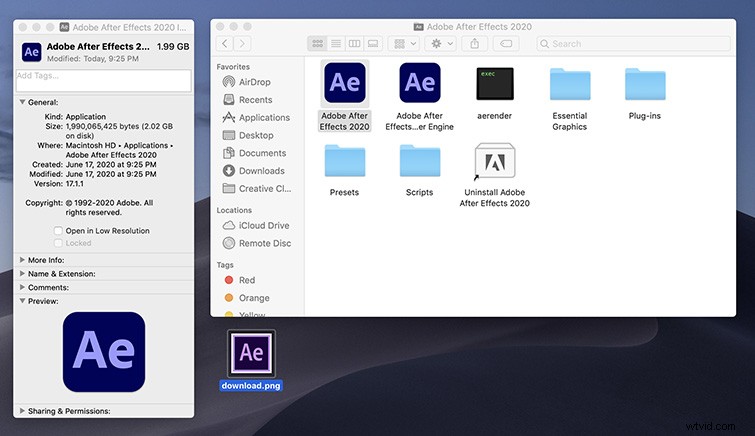
Task: Filter by the Red tag
Action: (240, 280)
